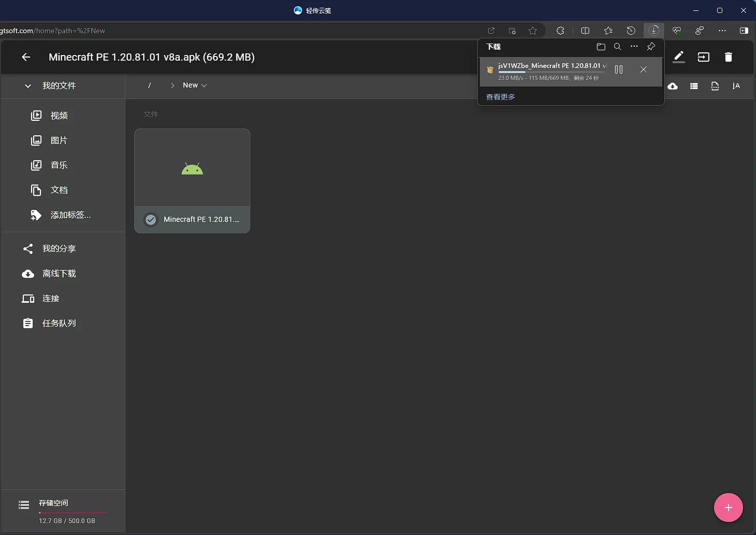Click header title Minecraft PE 1.20.81.01 v8a.apk

pyautogui.click(x=151, y=57)
